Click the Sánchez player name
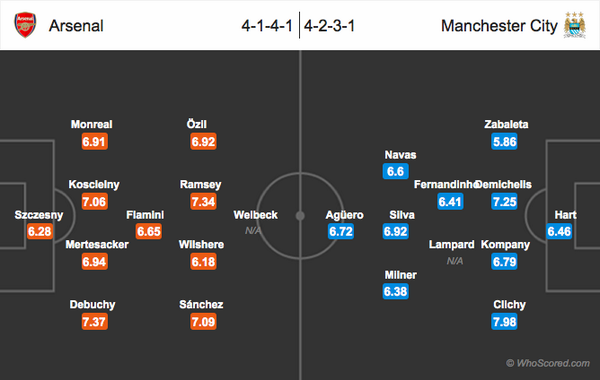600x380 pixels. (x=201, y=304)
